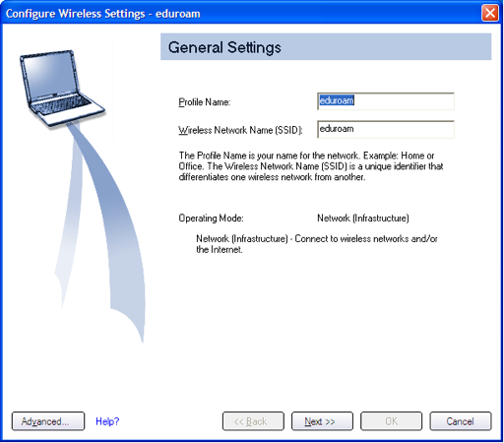Click the Operating Mode label
504x443 pixels.
[x=211, y=219]
